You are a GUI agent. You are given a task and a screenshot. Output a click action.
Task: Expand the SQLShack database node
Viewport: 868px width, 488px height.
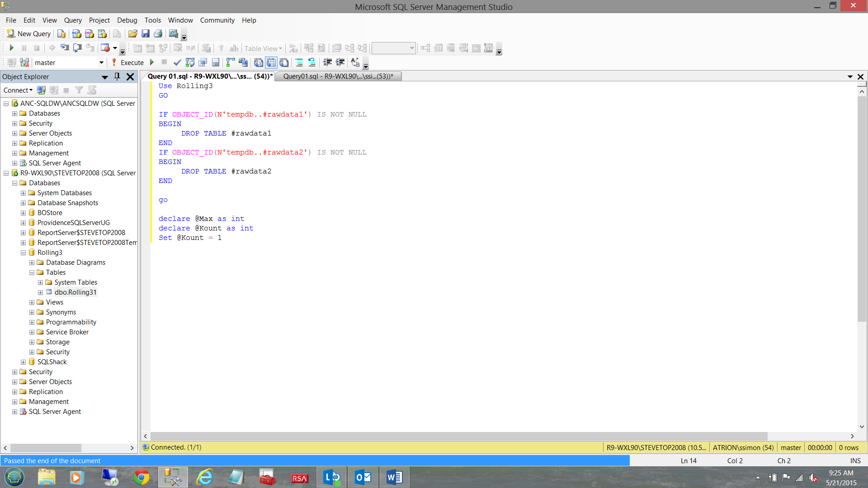(x=23, y=362)
